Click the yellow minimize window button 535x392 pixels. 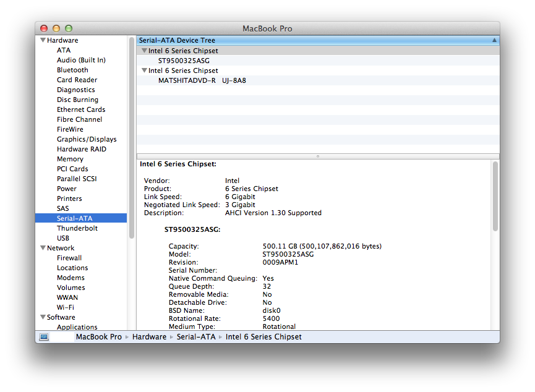coord(56,28)
